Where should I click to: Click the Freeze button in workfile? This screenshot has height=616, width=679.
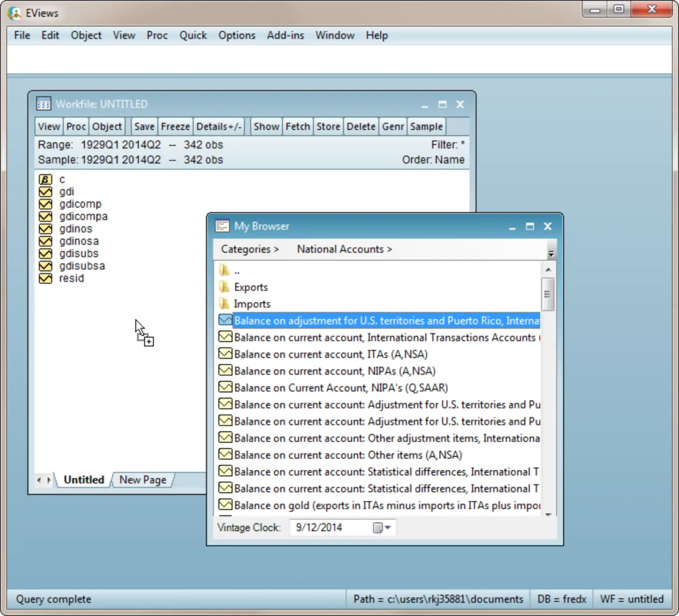tap(175, 127)
